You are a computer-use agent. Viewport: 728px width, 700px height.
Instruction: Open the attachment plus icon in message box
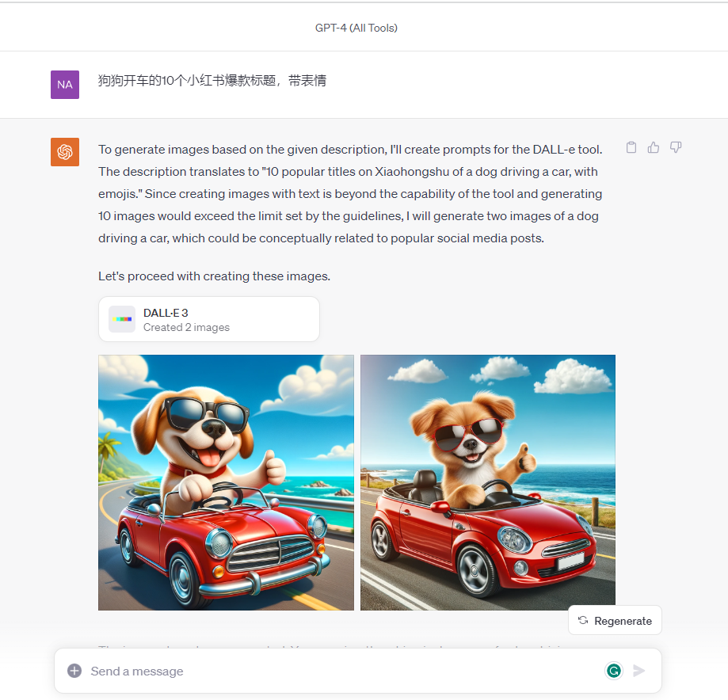coord(74,671)
